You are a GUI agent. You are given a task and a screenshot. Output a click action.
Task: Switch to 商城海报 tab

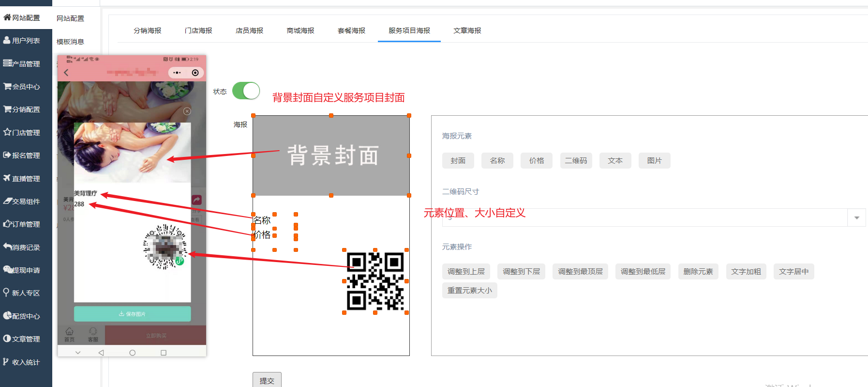coord(300,31)
